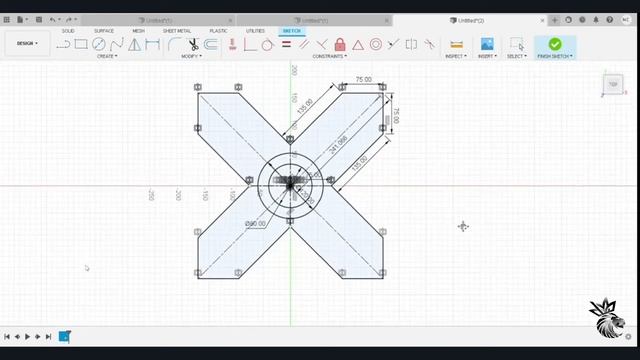Add a new design tab
This screenshot has height=360, width=640.
[x=554, y=20]
